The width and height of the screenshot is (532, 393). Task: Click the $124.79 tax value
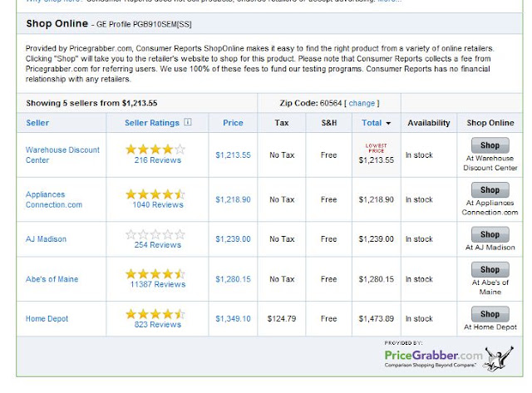tap(282, 319)
